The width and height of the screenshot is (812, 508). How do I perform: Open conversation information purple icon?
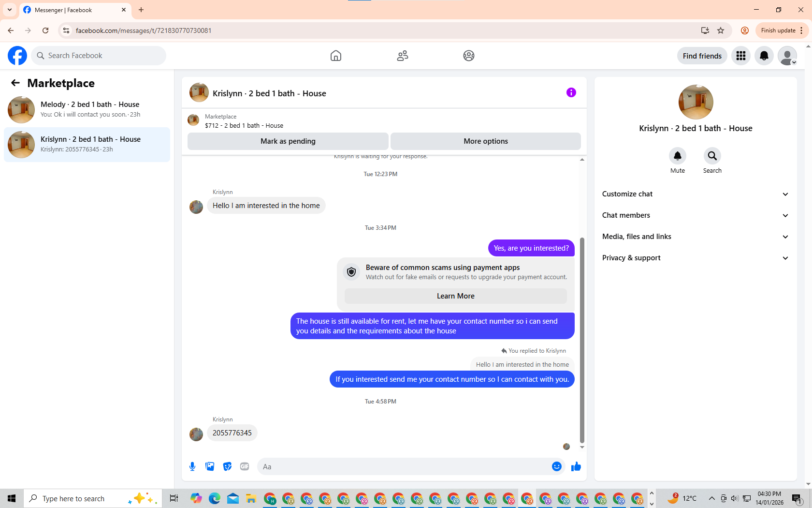click(571, 92)
